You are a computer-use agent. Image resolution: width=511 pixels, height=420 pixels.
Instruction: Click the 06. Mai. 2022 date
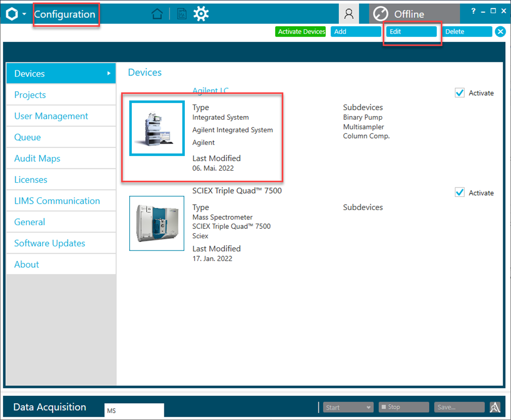click(x=213, y=168)
